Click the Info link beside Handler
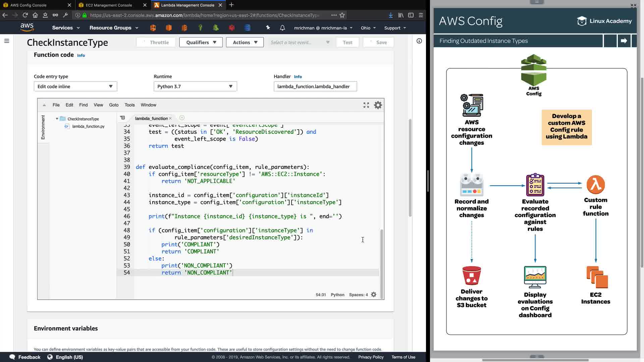 [x=298, y=77]
